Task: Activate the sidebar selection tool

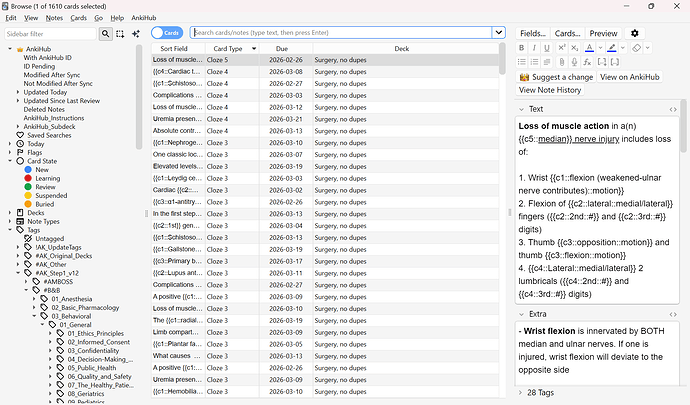Action: pos(120,33)
